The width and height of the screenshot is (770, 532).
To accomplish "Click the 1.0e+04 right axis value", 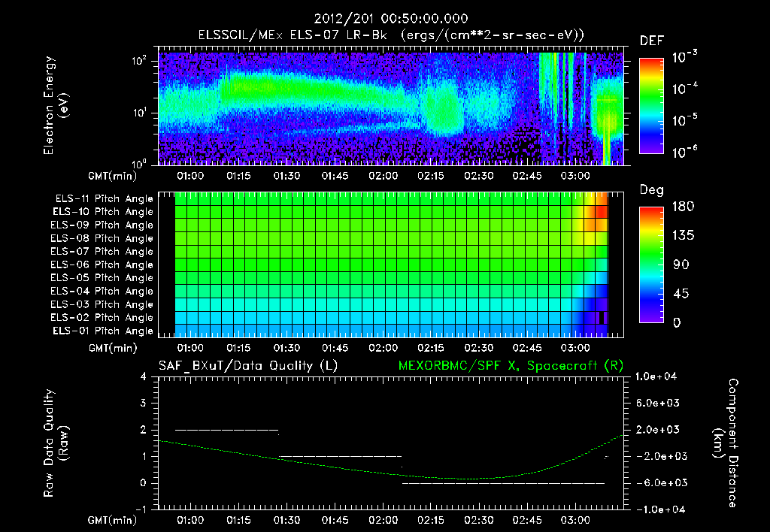I will point(656,376).
